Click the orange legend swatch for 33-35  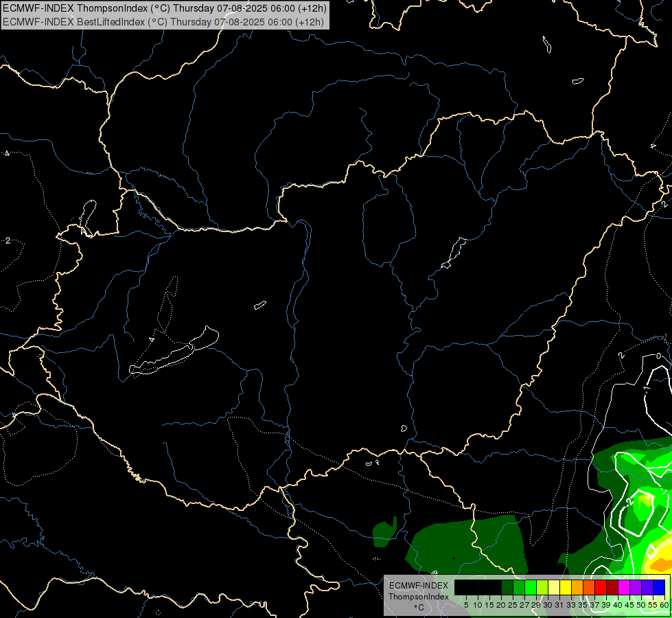(577, 587)
